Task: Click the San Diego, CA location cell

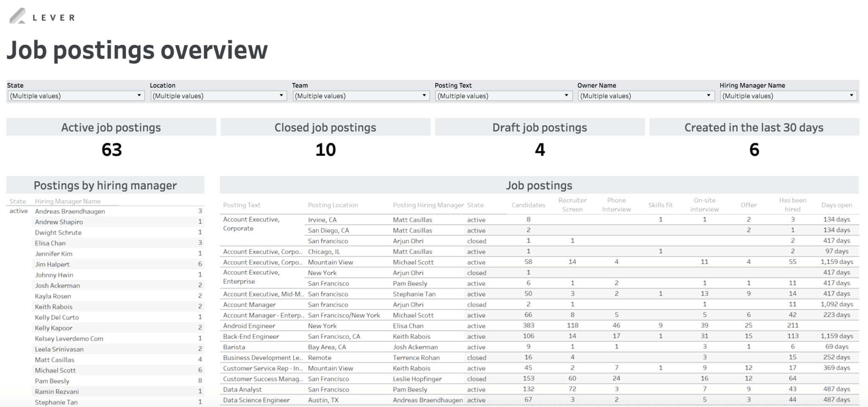Action: coord(328,230)
